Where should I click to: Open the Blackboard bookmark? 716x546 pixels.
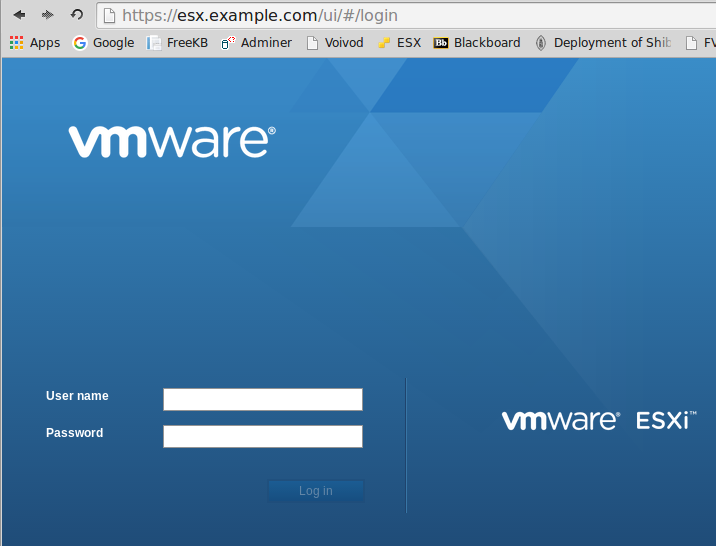point(477,42)
